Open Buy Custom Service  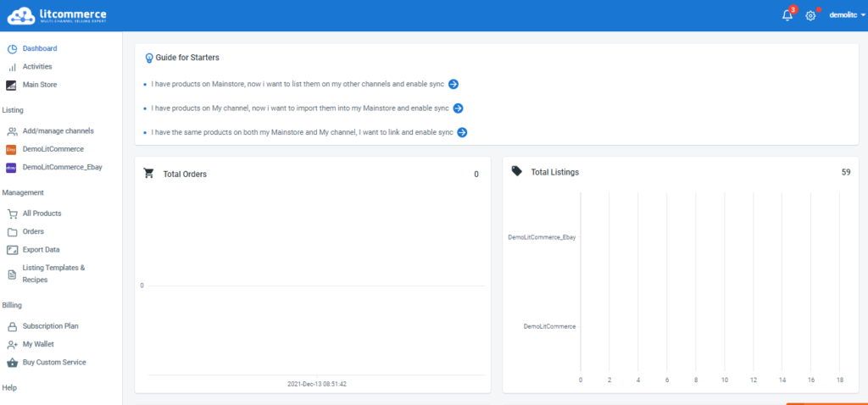tap(53, 362)
